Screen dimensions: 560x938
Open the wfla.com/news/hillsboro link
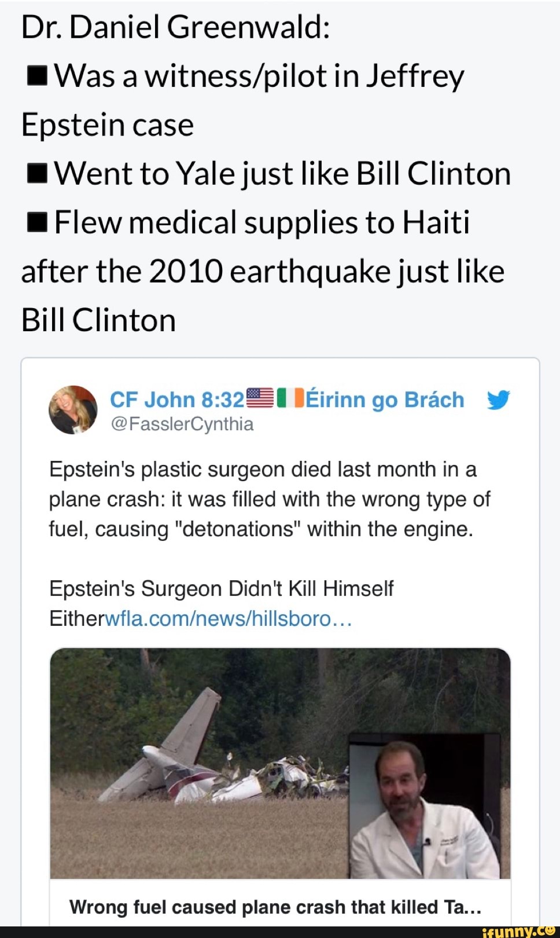click(x=227, y=618)
